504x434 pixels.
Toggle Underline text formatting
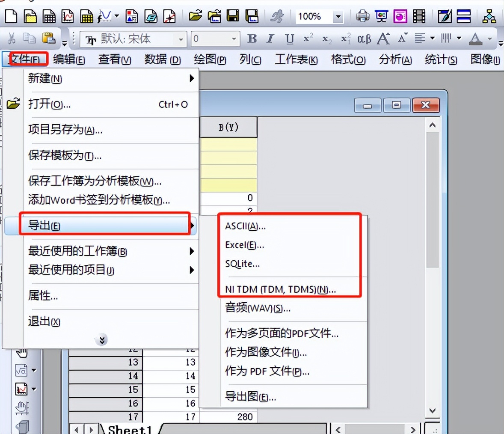[290, 39]
